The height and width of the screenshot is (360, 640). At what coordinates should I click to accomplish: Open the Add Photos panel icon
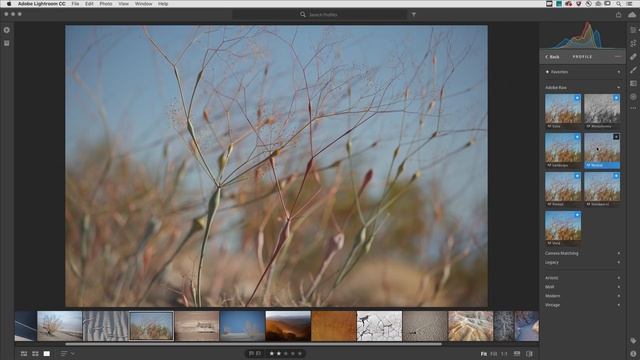click(x=7, y=30)
